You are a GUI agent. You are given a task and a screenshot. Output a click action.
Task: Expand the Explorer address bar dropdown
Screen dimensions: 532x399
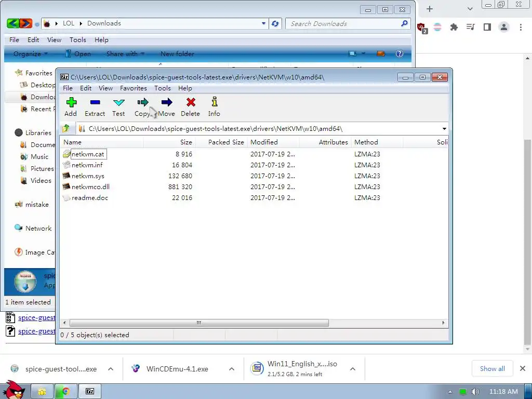pyautogui.click(x=263, y=23)
